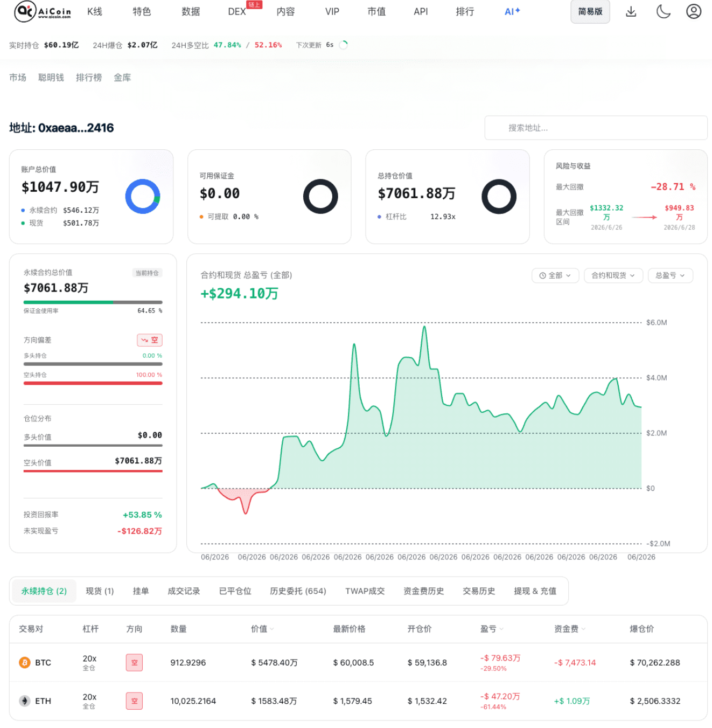Open the download icon in header
The height and width of the screenshot is (728, 712).
[x=631, y=11]
